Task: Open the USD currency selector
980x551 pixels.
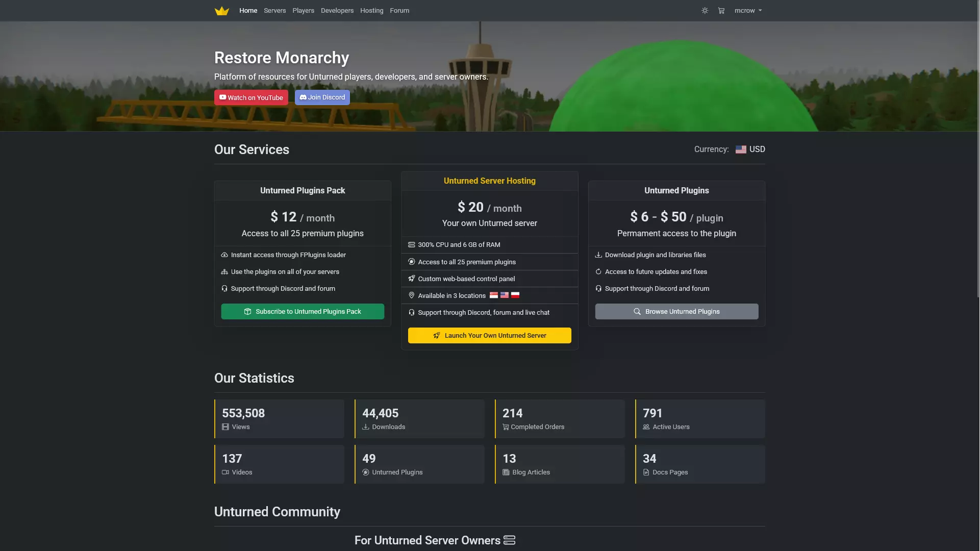Action: 750,149
